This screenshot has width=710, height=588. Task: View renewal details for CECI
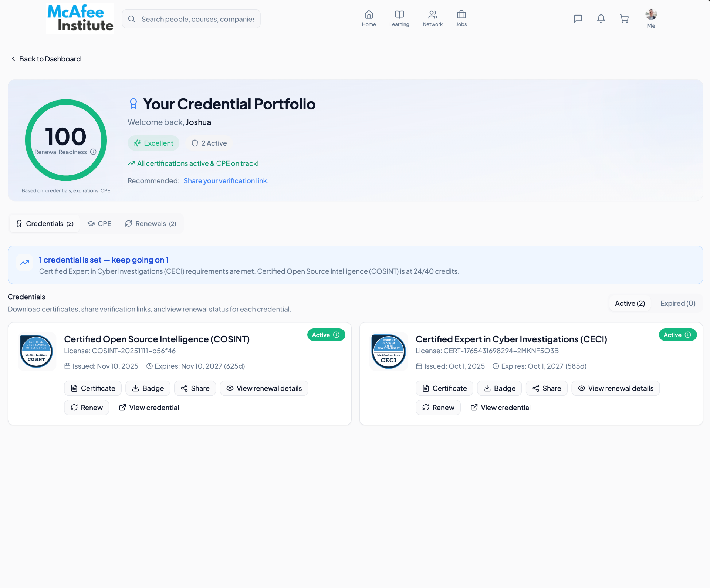click(616, 388)
